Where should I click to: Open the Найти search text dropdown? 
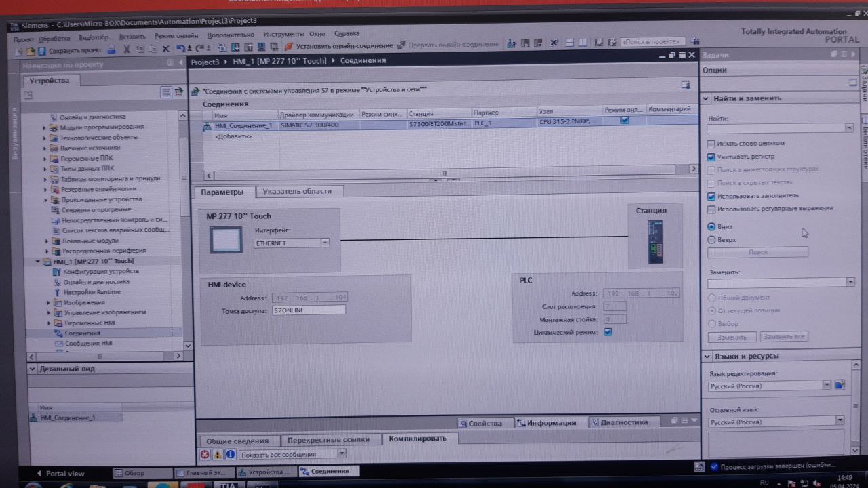[849, 127]
